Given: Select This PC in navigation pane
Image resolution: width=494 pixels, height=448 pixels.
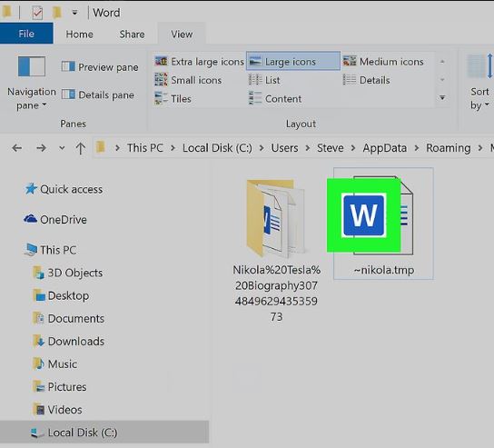Looking at the screenshot, I should point(51,250).
